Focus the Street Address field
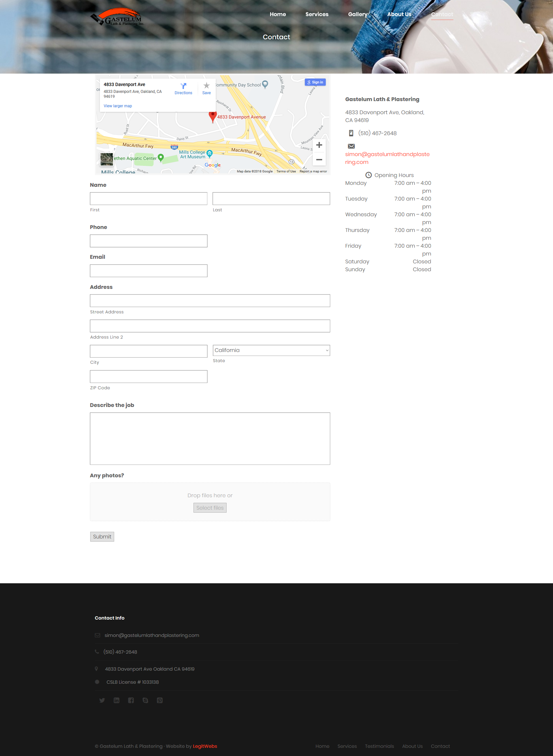This screenshot has height=756, width=553. click(210, 301)
